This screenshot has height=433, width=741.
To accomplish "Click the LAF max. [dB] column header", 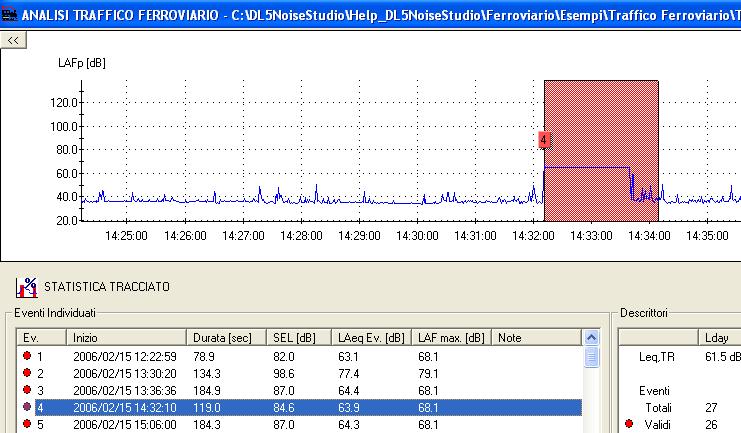I will [451, 338].
